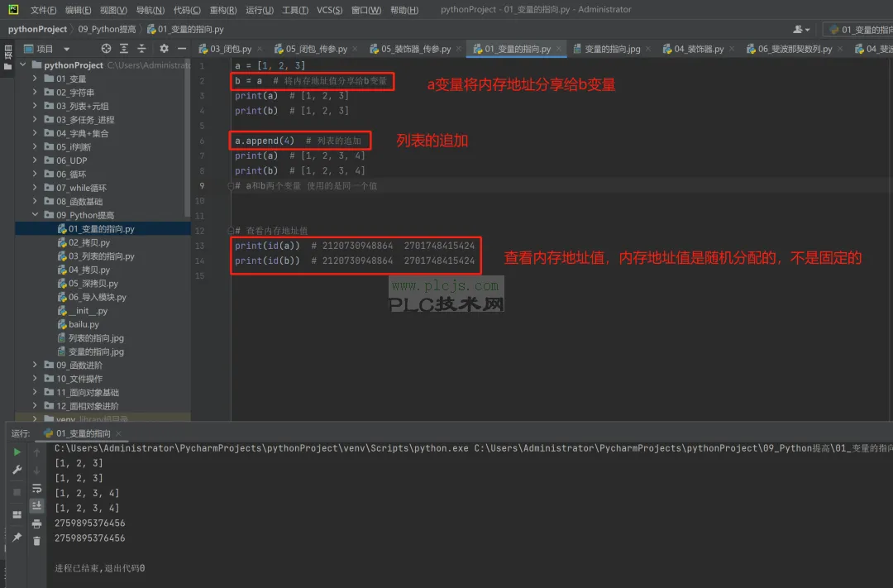Close the 05_闭包_传参.py editor tab
Image resolution: width=893 pixels, height=588 pixels.
tap(355, 49)
